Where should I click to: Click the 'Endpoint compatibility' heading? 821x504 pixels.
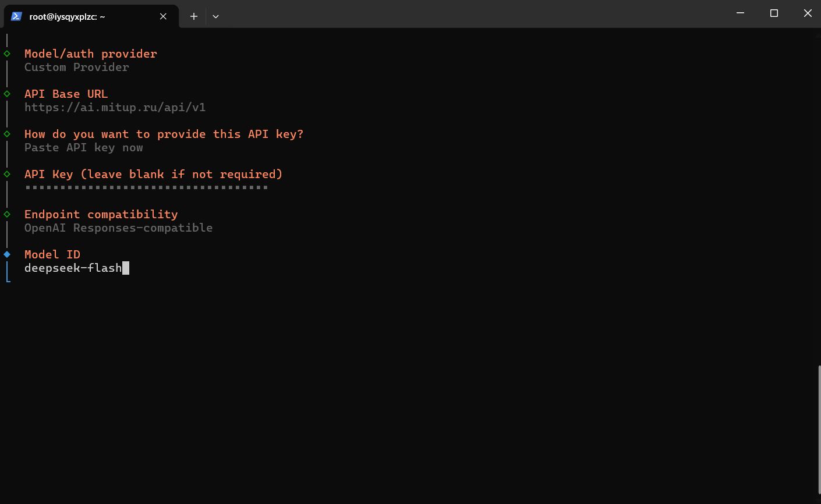click(x=101, y=214)
